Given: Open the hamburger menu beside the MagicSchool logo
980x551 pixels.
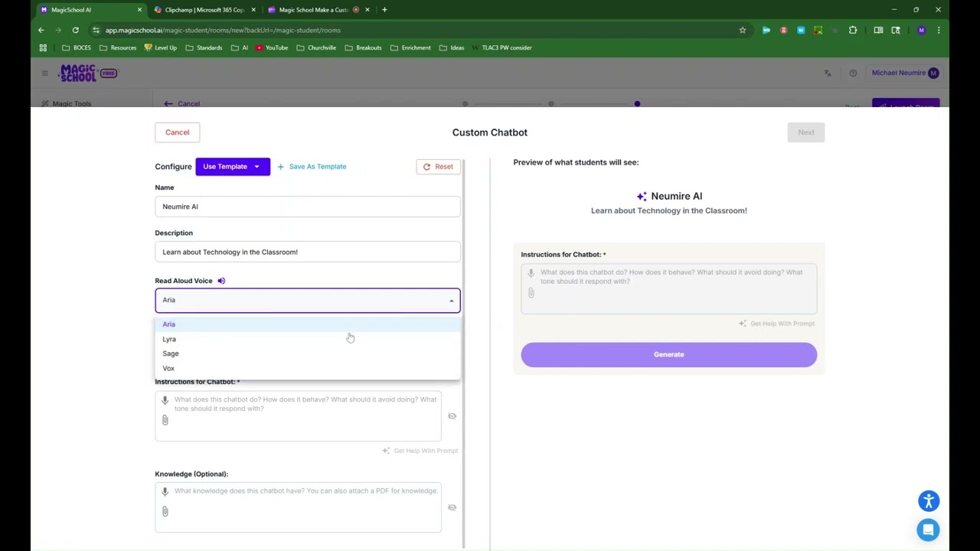Looking at the screenshot, I should click(44, 73).
